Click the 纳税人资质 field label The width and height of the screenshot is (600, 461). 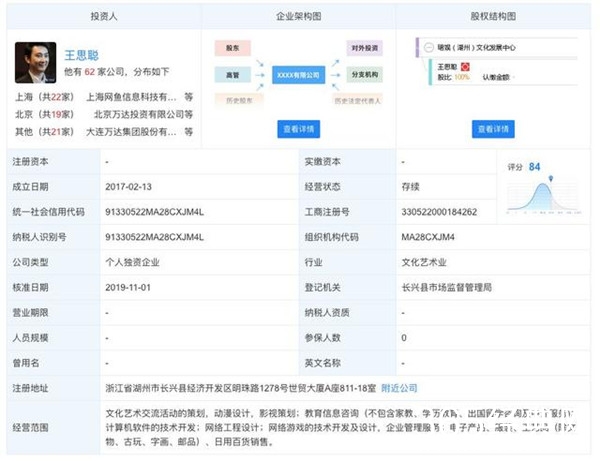tap(327, 313)
